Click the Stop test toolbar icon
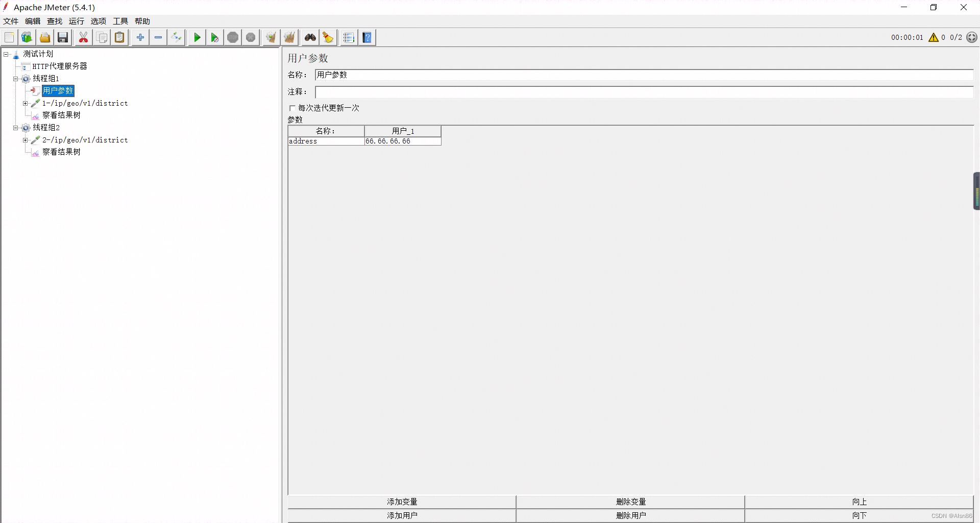This screenshot has height=523, width=980. point(233,37)
